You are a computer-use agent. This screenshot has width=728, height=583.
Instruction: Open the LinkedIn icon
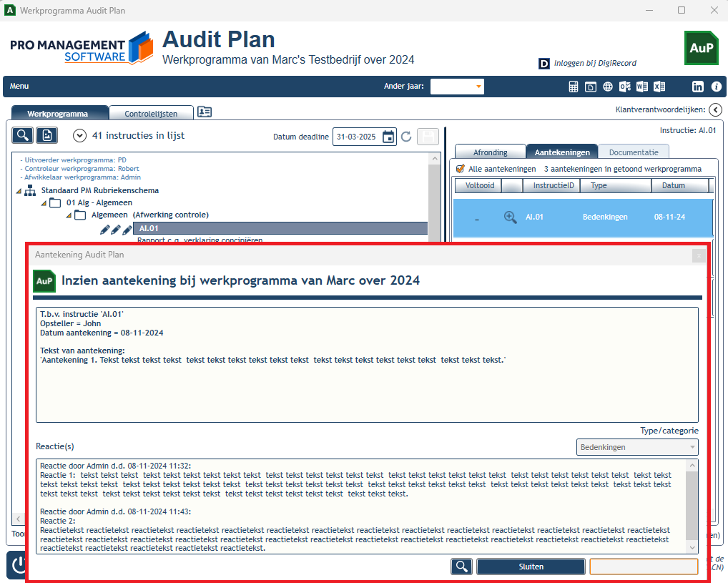698,87
